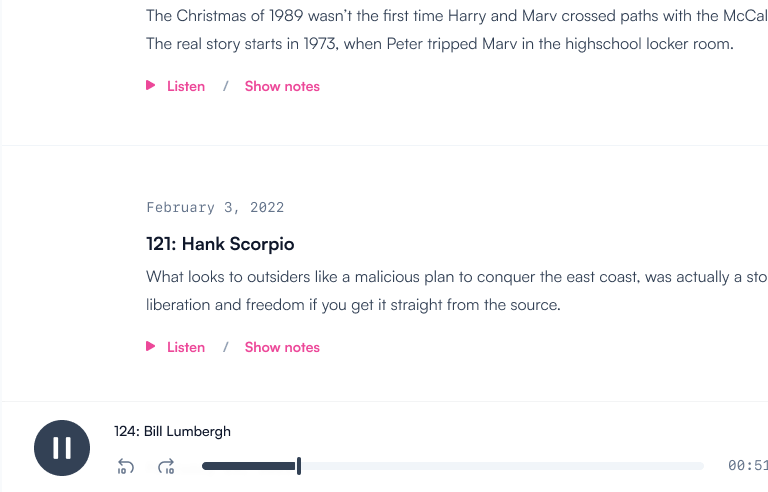Rewind the audio by 10 seconds
This screenshot has width=768, height=492.
126,466
